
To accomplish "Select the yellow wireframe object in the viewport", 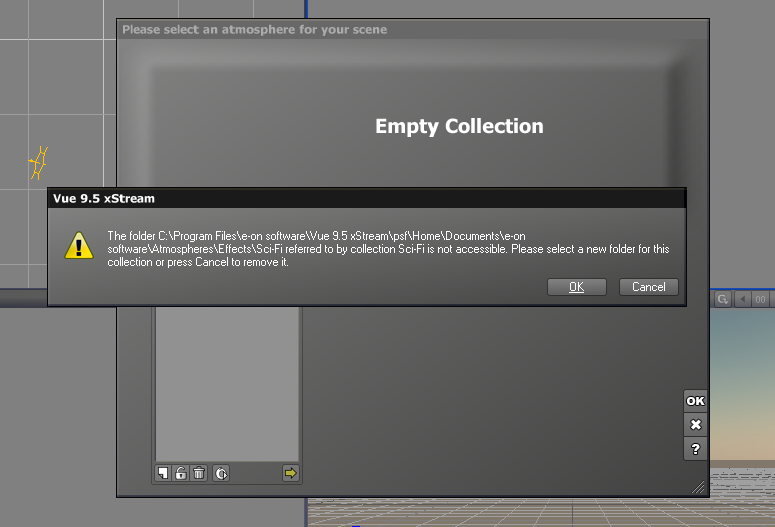I will click(39, 163).
